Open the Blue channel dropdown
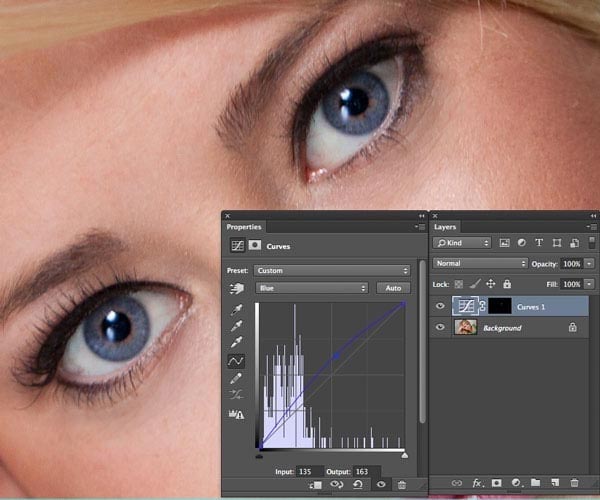The height and width of the screenshot is (500, 600). click(311, 288)
